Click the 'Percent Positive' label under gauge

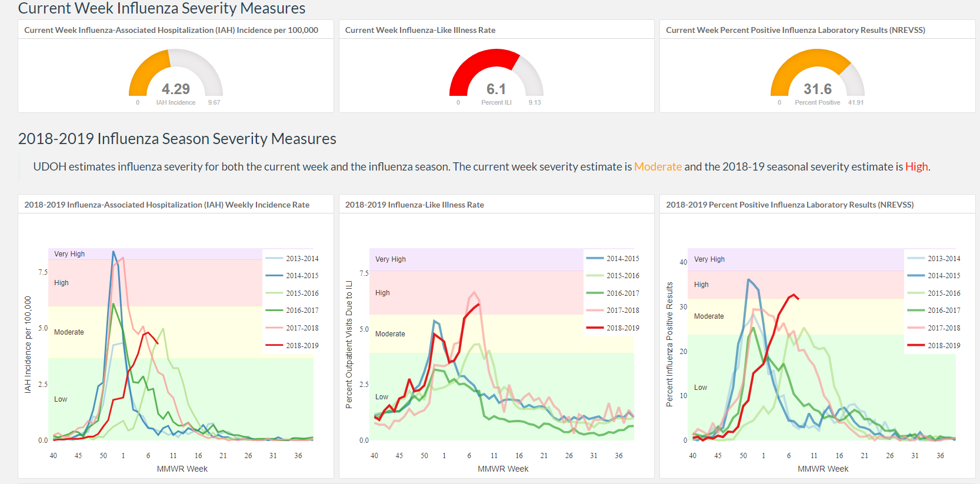(818, 102)
